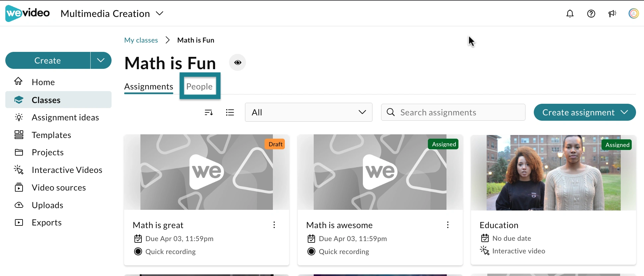Click the Exports icon
Image resolution: width=644 pixels, height=276 pixels.
point(19,222)
